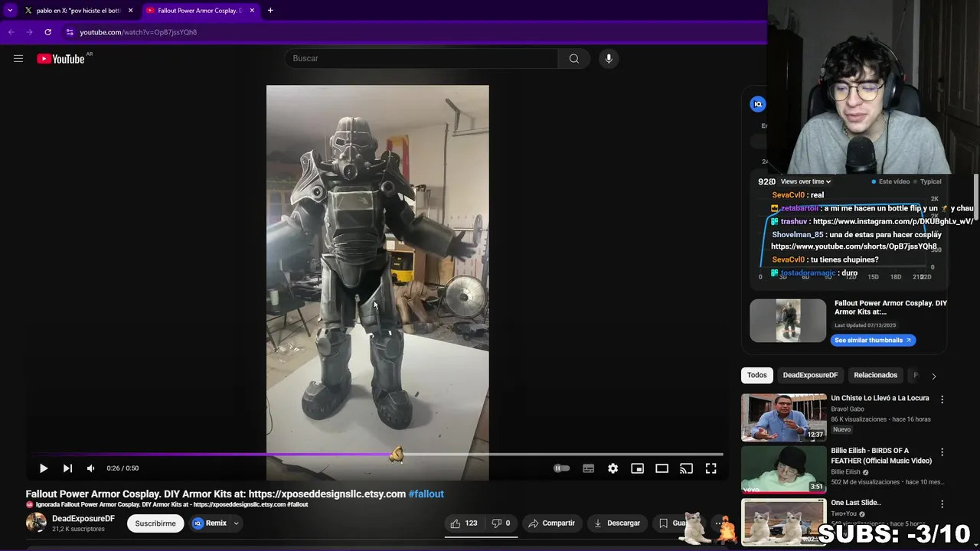
Task: Open Remix options
Action: 210,523
